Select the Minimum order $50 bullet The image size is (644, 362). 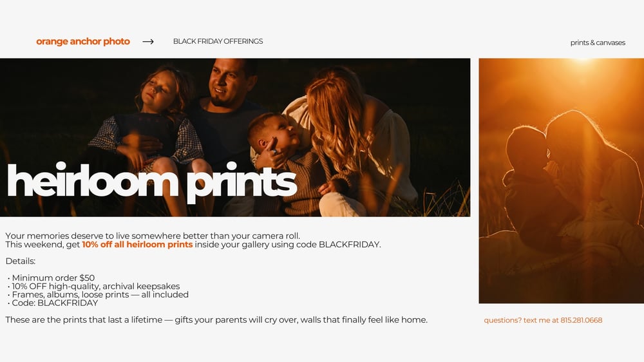(51, 278)
